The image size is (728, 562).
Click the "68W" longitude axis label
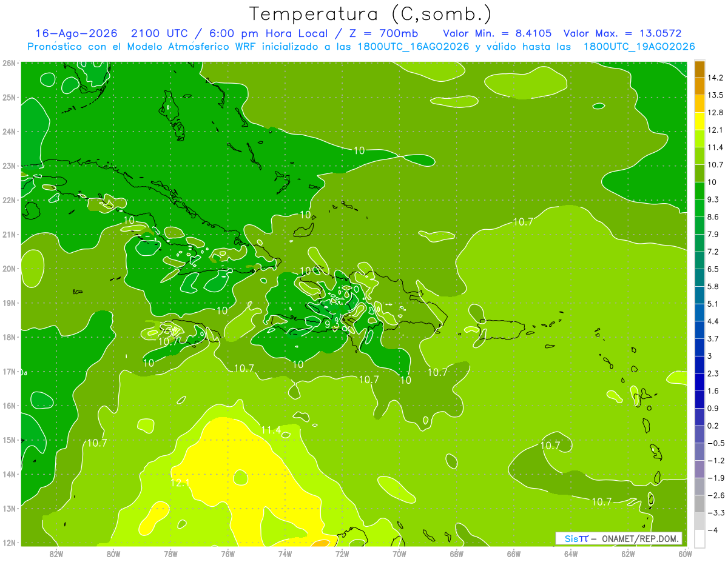(457, 554)
